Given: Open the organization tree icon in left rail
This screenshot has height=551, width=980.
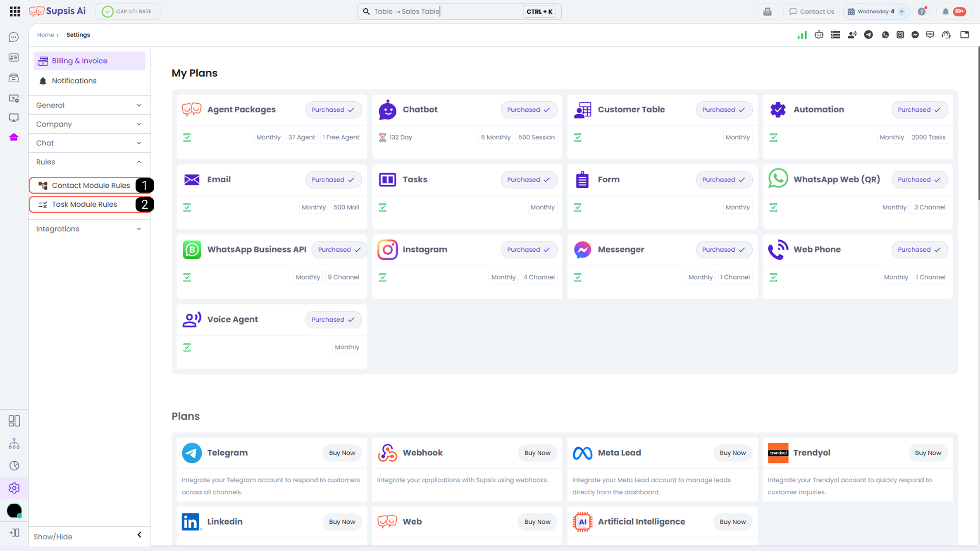Looking at the screenshot, I should pyautogui.click(x=14, y=444).
